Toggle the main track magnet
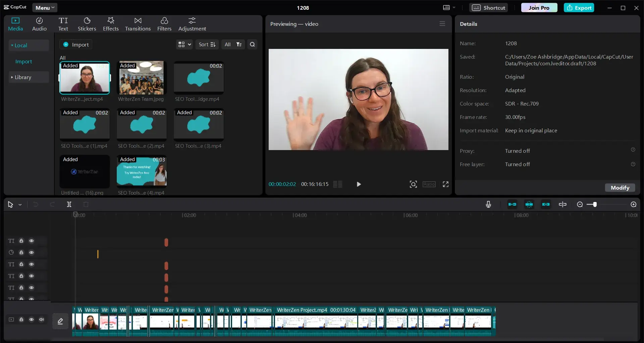Viewport: 644px width, 343px height. pyautogui.click(x=512, y=204)
